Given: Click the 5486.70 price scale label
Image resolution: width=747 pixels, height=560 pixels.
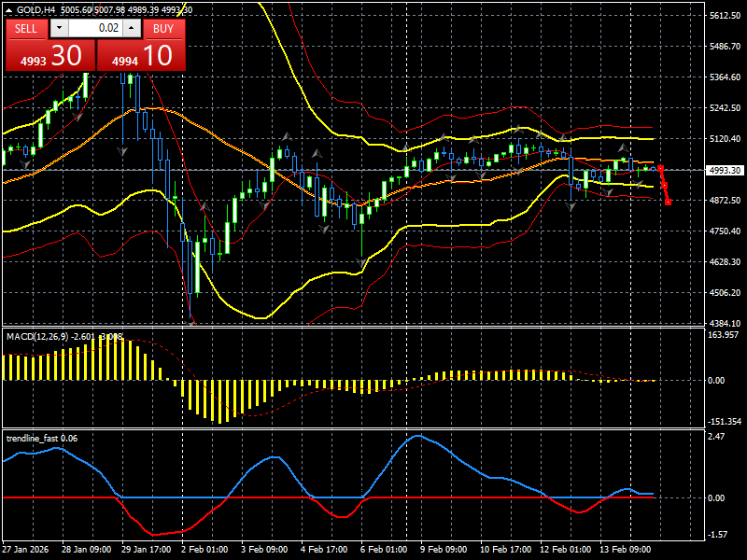Looking at the screenshot, I should tap(725, 46).
